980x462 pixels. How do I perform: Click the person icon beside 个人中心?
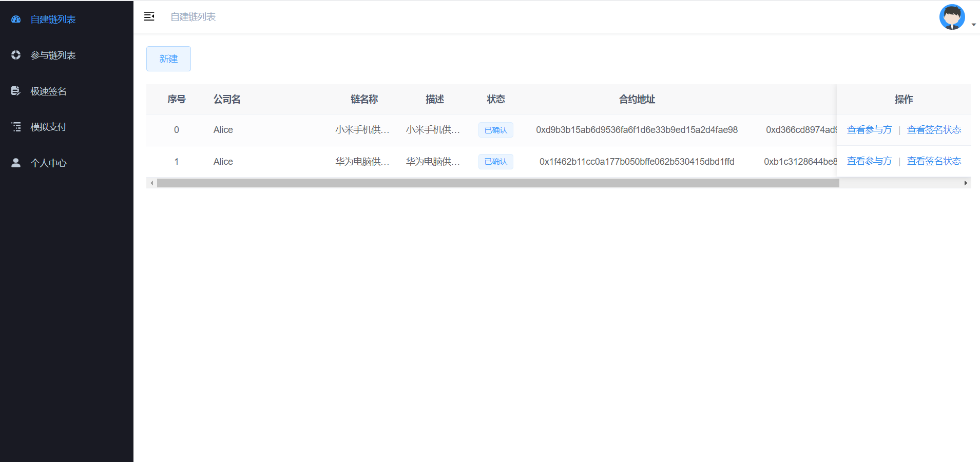pos(16,163)
